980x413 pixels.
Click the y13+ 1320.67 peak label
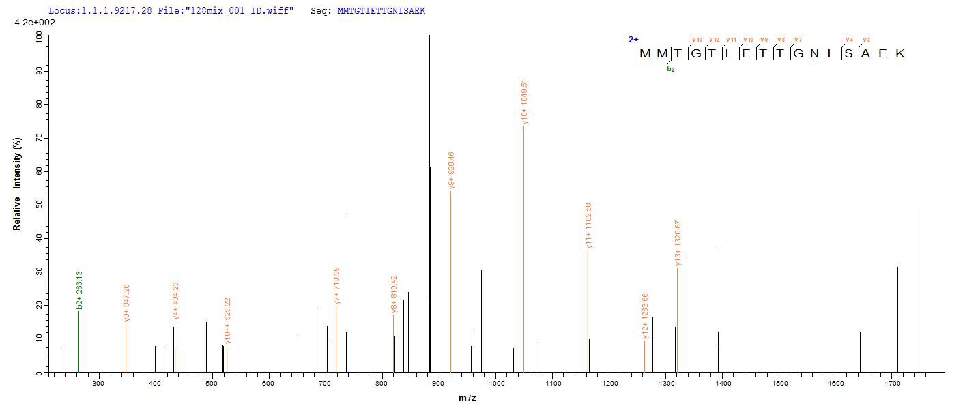[678, 243]
